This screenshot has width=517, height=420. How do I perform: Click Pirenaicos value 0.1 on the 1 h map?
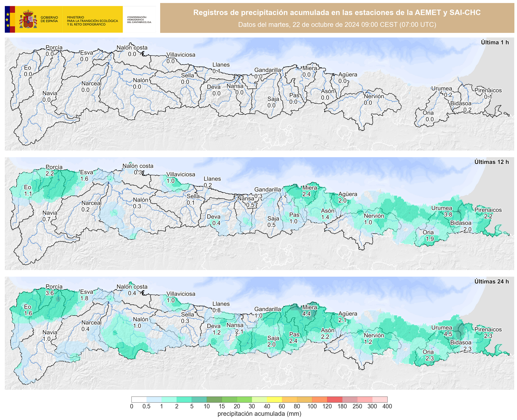point(488,97)
